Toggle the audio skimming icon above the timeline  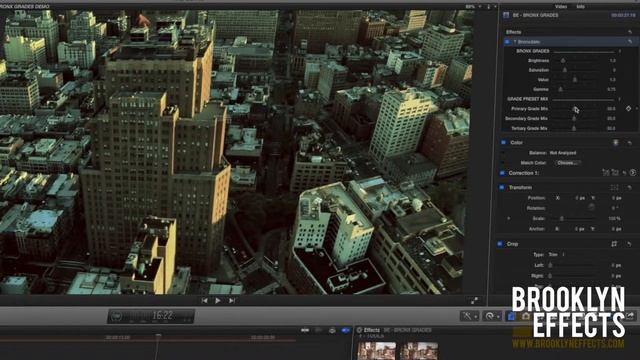318,330
